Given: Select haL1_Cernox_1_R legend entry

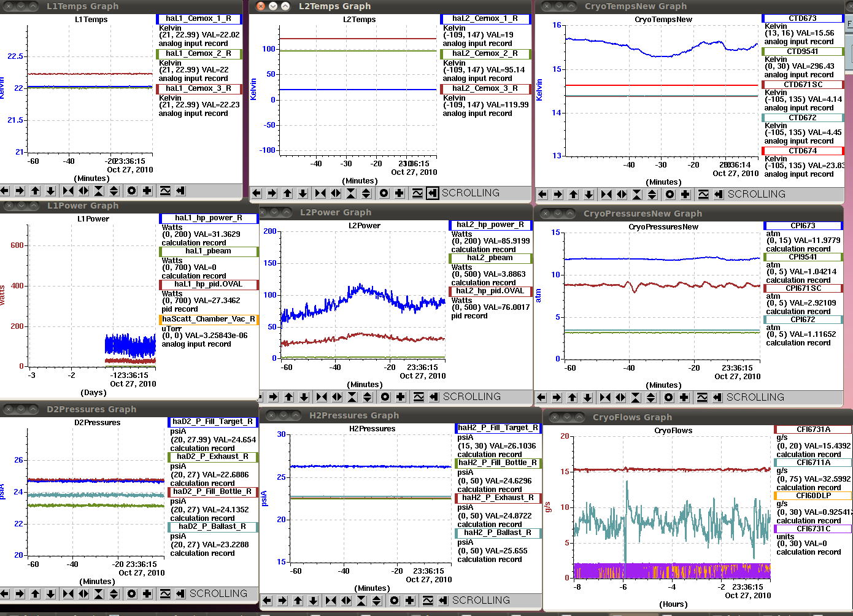Looking at the screenshot, I should tap(199, 19).
